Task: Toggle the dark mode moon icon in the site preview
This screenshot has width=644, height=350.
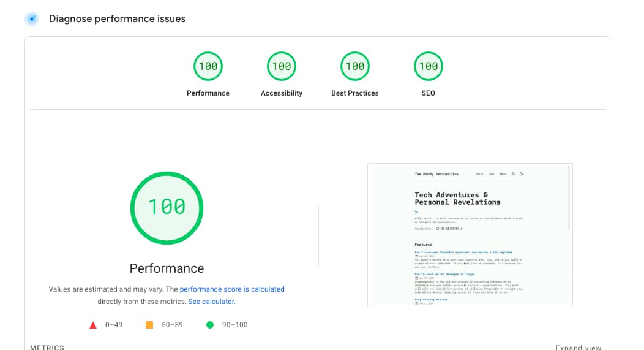Action: (x=521, y=174)
